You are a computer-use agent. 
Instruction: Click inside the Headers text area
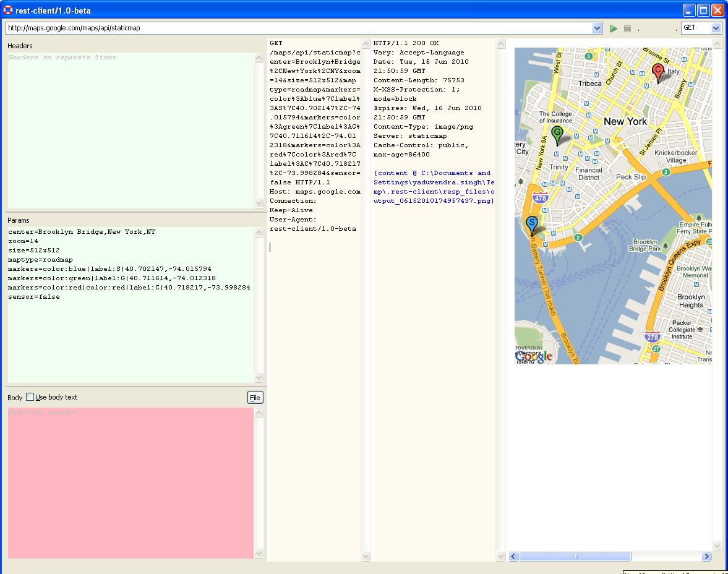(x=131, y=130)
